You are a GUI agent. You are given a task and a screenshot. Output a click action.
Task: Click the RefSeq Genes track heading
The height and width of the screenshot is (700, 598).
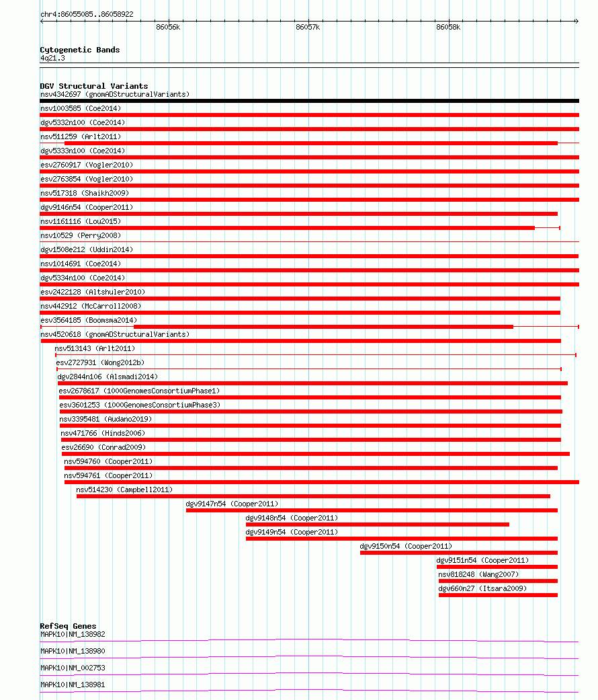pos(69,626)
